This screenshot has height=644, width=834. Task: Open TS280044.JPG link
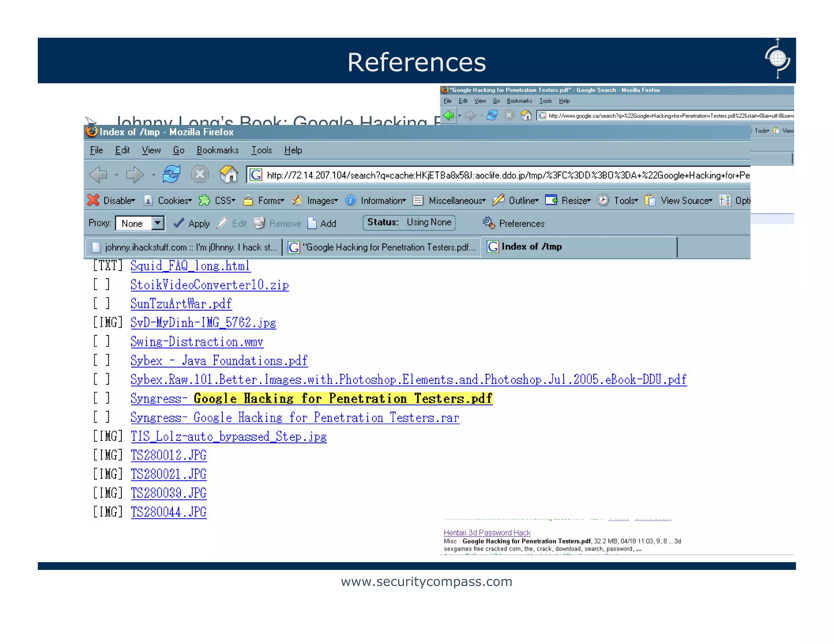pyautogui.click(x=169, y=512)
